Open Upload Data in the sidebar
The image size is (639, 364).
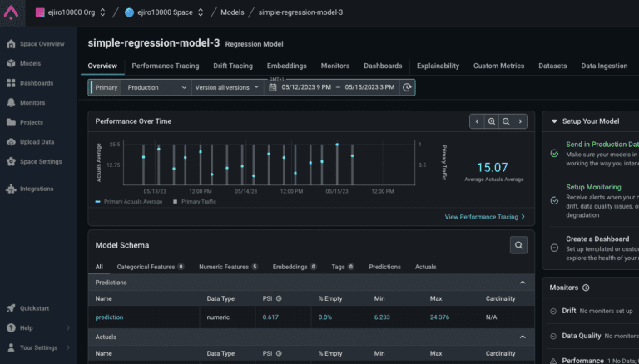click(37, 142)
